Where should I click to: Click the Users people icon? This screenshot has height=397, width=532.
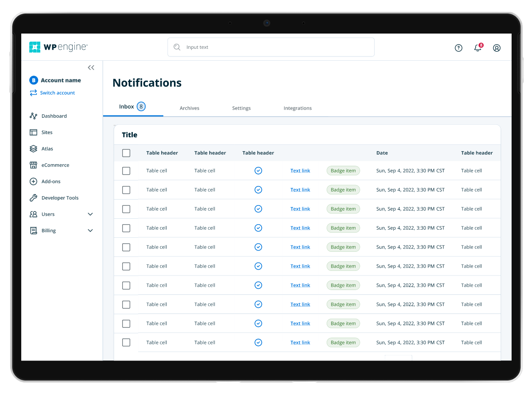click(x=34, y=214)
